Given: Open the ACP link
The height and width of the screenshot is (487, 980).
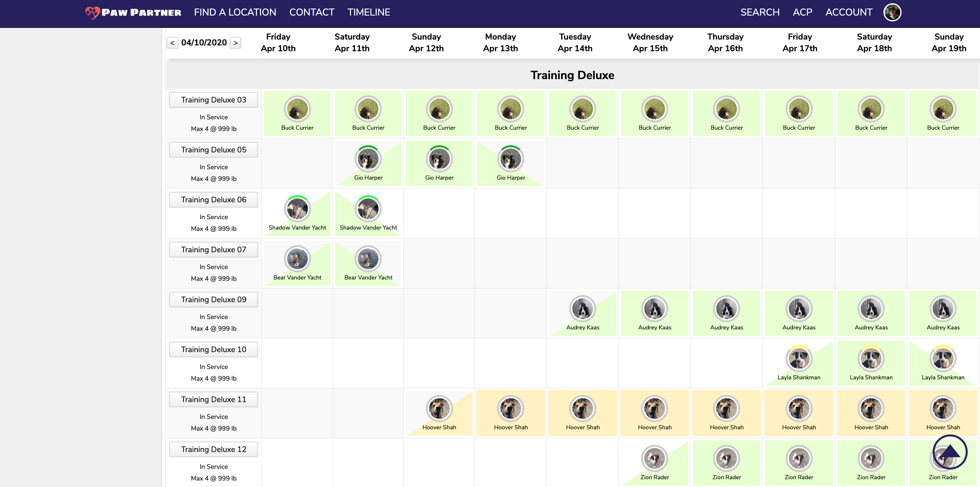Looking at the screenshot, I should point(802,12).
